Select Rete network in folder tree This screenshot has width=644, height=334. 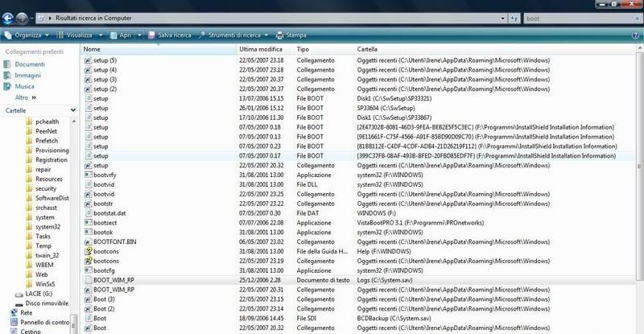point(22,312)
